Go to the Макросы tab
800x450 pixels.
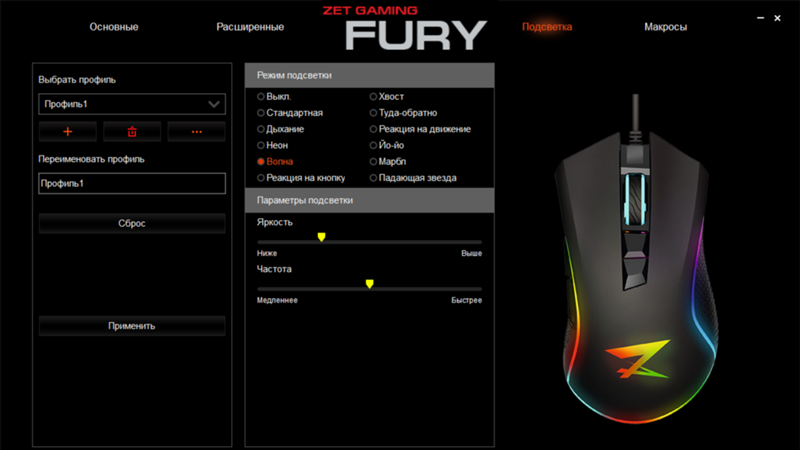click(x=665, y=27)
